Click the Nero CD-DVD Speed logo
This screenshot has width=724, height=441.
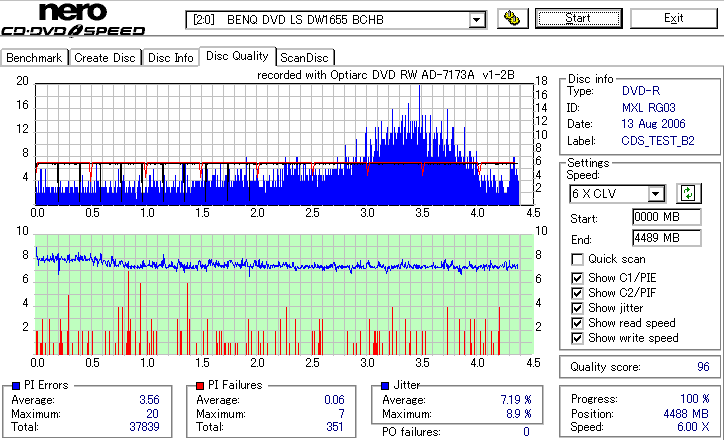[73, 19]
